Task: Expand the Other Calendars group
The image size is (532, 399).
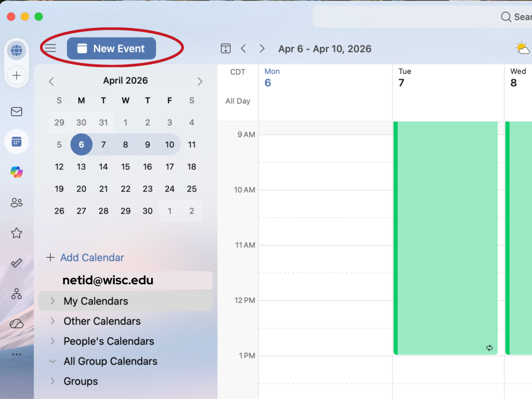Action: (52, 321)
